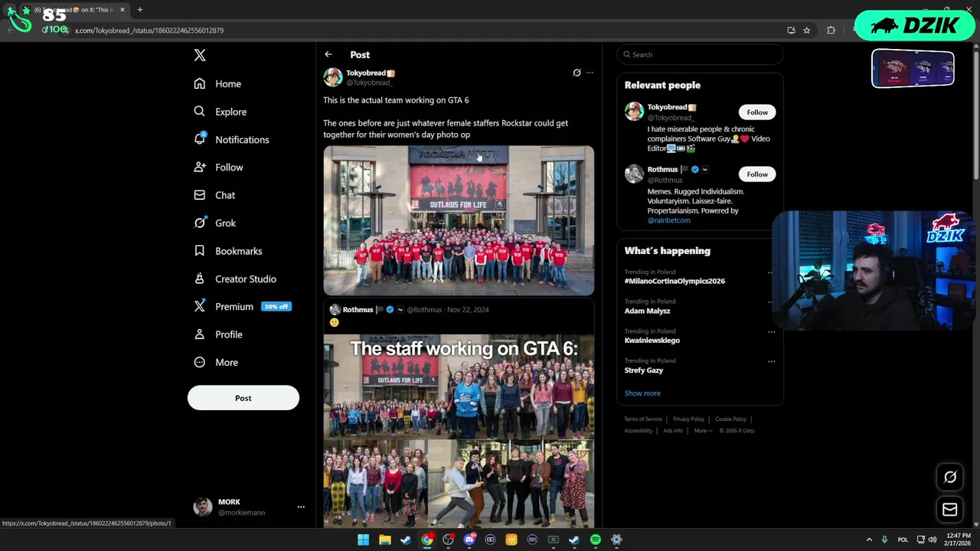
Task: Click the browser address bar URL
Action: (x=149, y=31)
